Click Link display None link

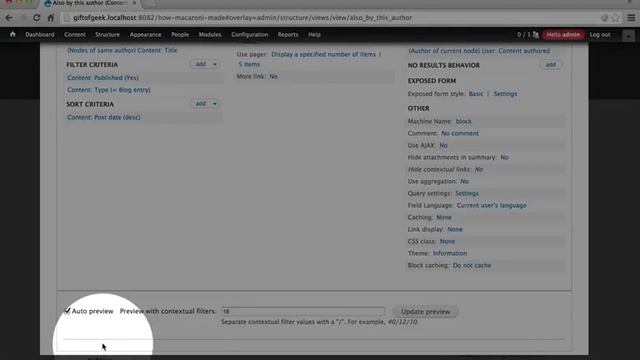tap(455, 229)
